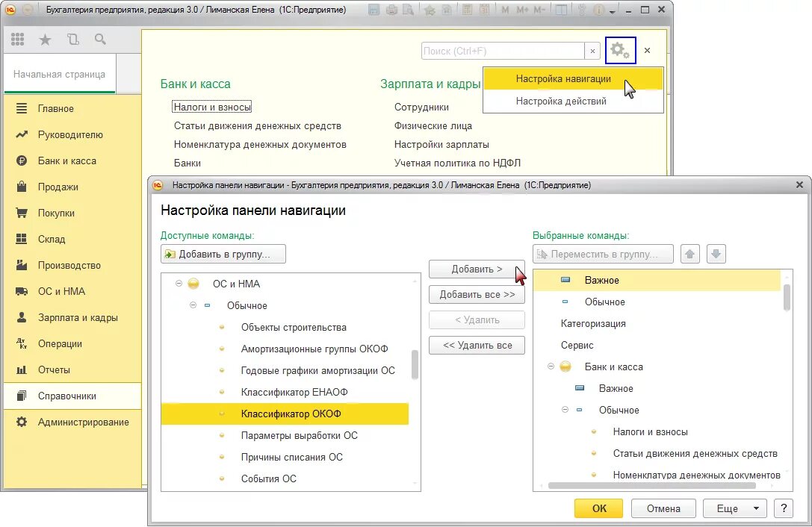Open Налоги и взносы link in main window
812x527 pixels.
(212, 107)
